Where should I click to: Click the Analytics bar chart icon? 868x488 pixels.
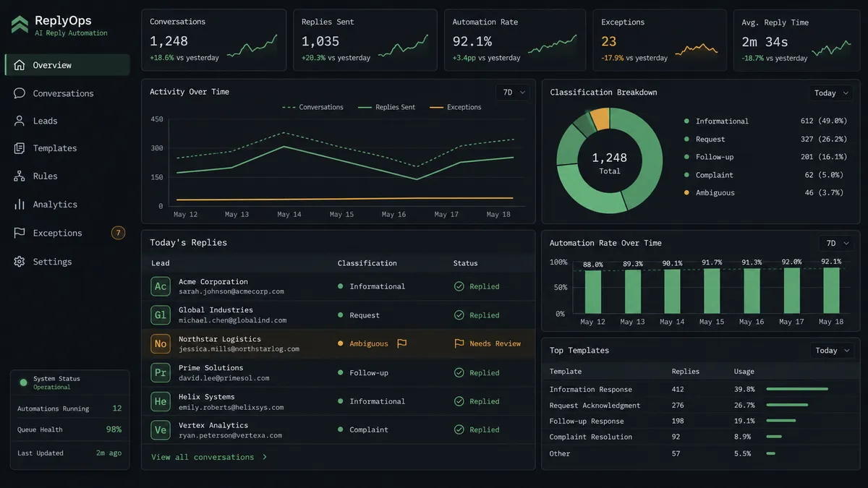coord(20,205)
